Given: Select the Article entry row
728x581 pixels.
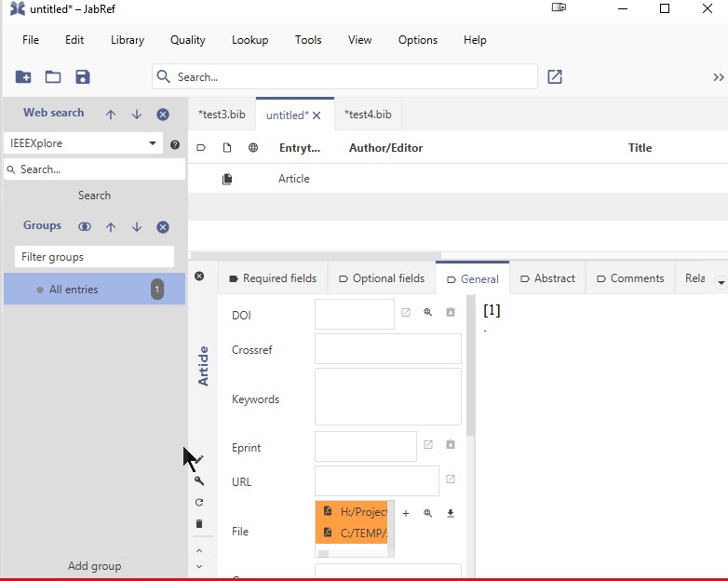Looking at the screenshot, I should point(458,179).
